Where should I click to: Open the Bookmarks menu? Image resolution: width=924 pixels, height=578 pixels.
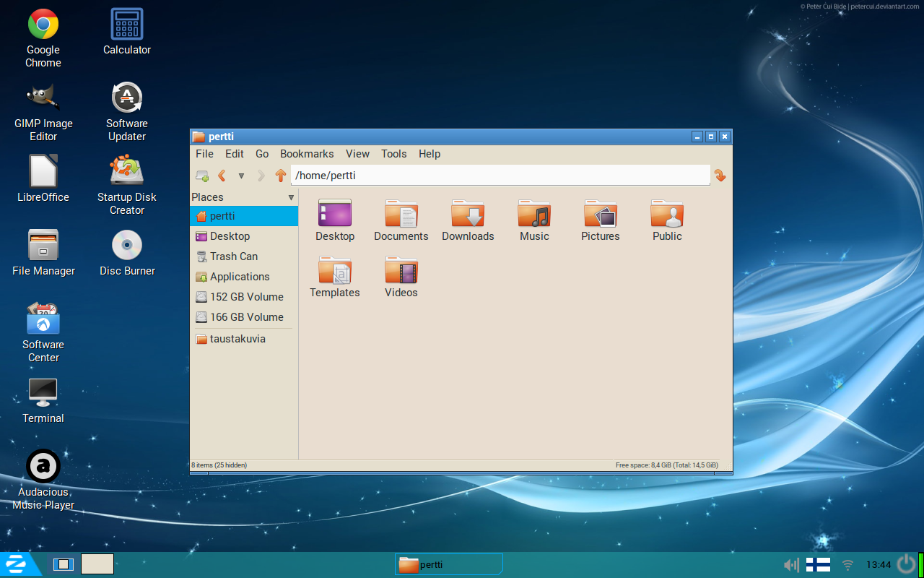click(x=307, y=154)
